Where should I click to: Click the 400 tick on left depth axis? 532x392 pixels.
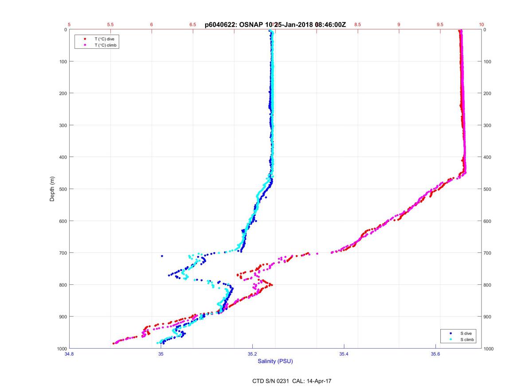click(63, 157)
